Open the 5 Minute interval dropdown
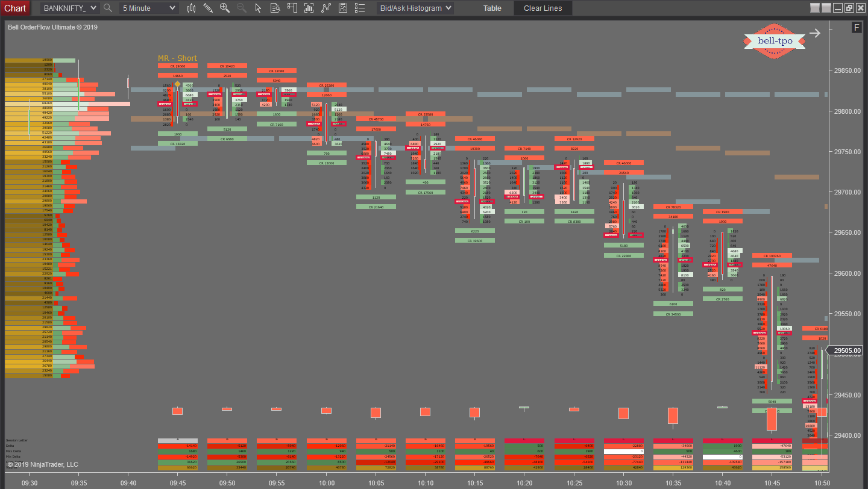Screen dimensions: 868x489 point(149,8)
